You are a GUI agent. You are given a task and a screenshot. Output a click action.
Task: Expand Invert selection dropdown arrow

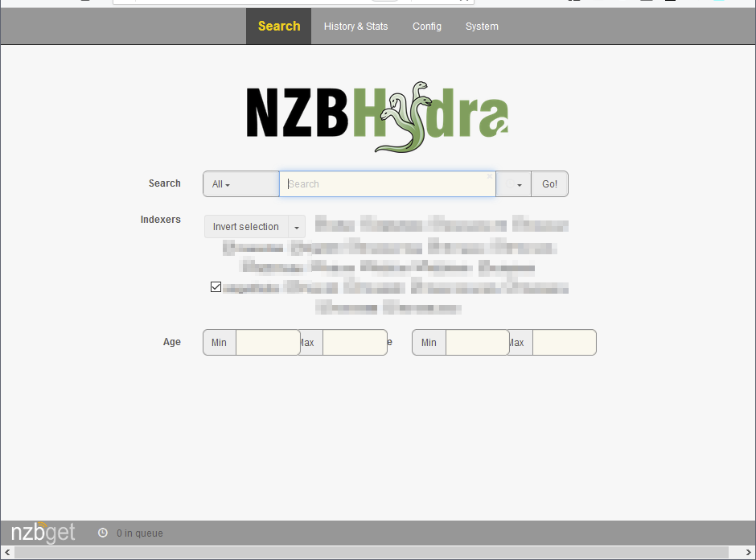[297, 227]
